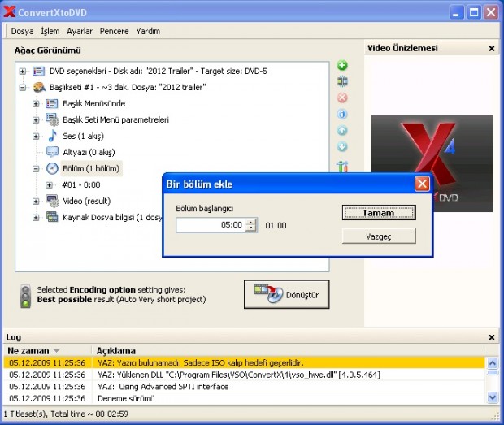
Task: Click the Başlık Seti Menü parametreleri gear icon
Action: point(52,119)
